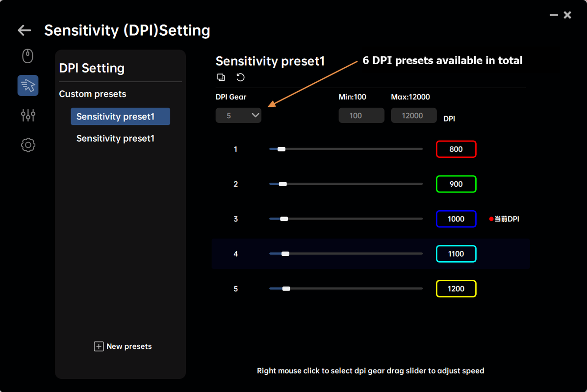The width and height of the screenshot is (587, 392).
Task: Click the Min:100 label
Action: click(x=352, y=97)
